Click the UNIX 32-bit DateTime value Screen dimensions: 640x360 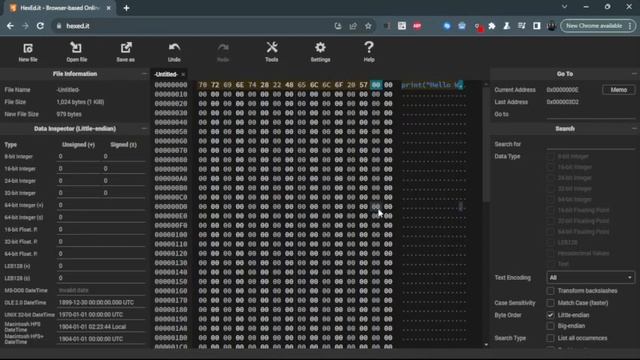[101, 315]
